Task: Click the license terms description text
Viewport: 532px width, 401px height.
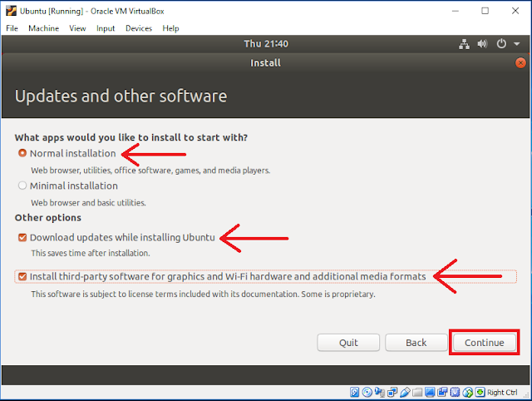Action: (203, 294)
